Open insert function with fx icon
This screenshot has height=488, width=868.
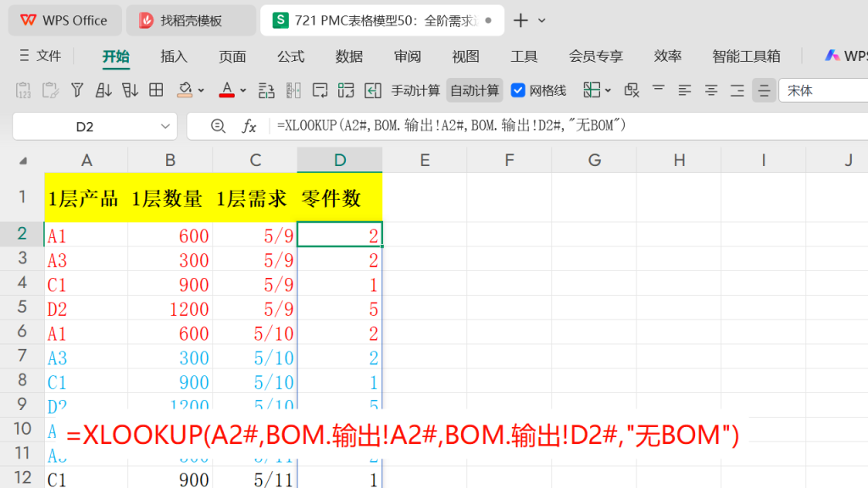tap(249, 126)
